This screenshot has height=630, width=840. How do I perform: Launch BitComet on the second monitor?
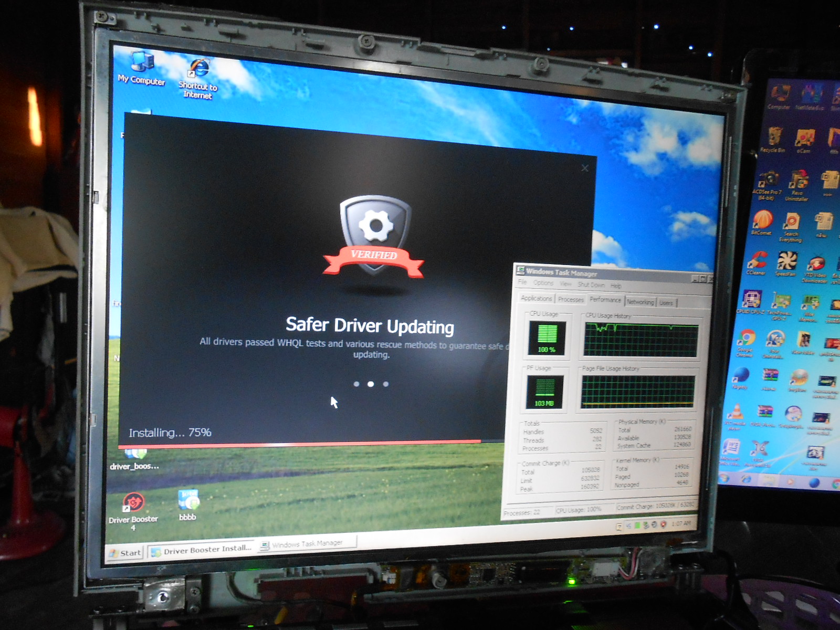coord(762,223)
